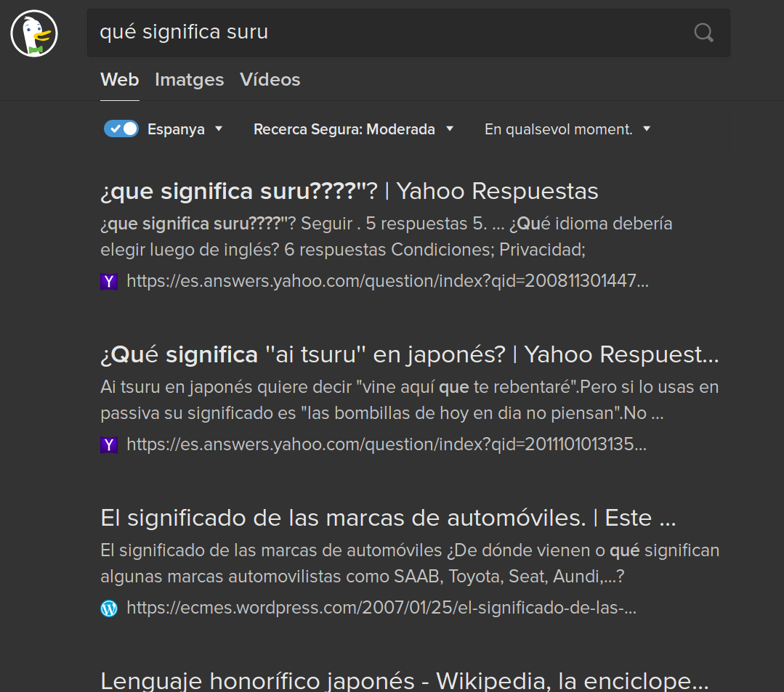The height and width of the screenshot is (692, 784).
Task: Open the Recerca Segura: Moderada dropdown
Action: pos(353,129)
